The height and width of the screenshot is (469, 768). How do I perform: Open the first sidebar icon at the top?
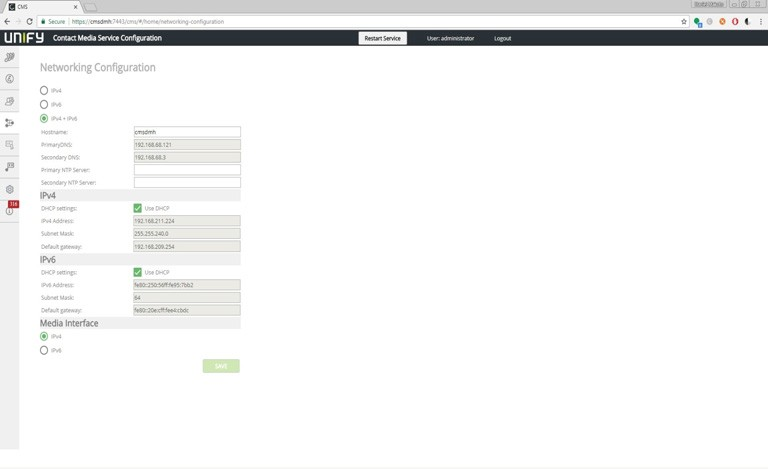pyautogui.click(x=9, y=57)
